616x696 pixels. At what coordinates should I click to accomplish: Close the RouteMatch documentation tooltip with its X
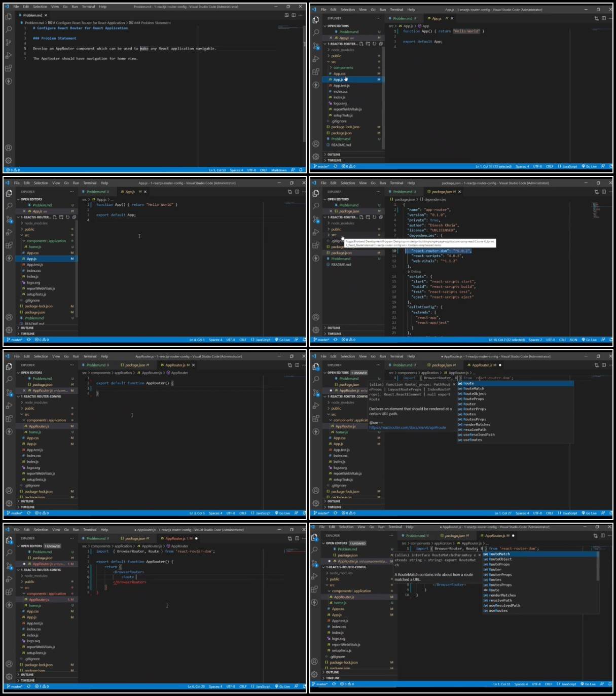479,555
